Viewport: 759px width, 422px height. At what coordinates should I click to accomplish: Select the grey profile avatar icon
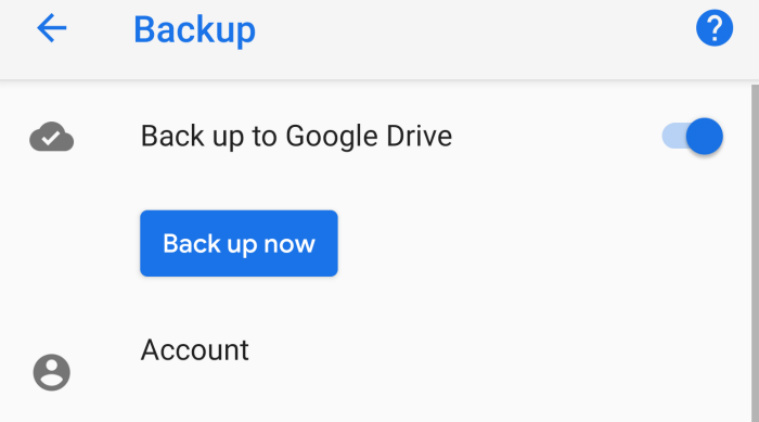(52, 372)
